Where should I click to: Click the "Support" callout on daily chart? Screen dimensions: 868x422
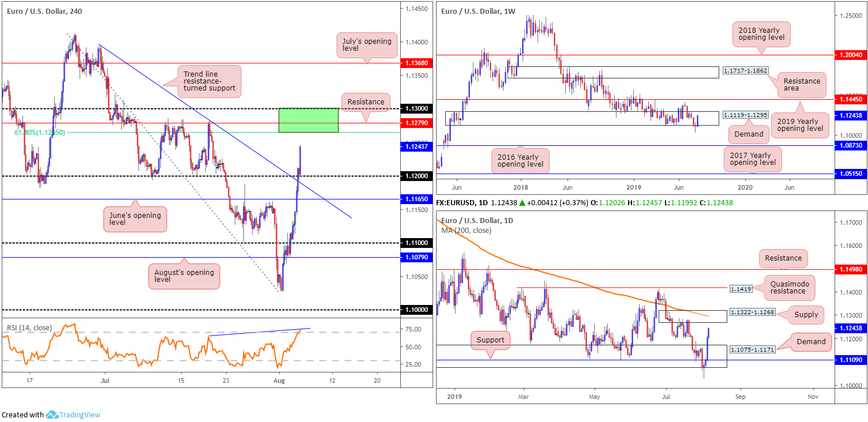click(490, 340)
